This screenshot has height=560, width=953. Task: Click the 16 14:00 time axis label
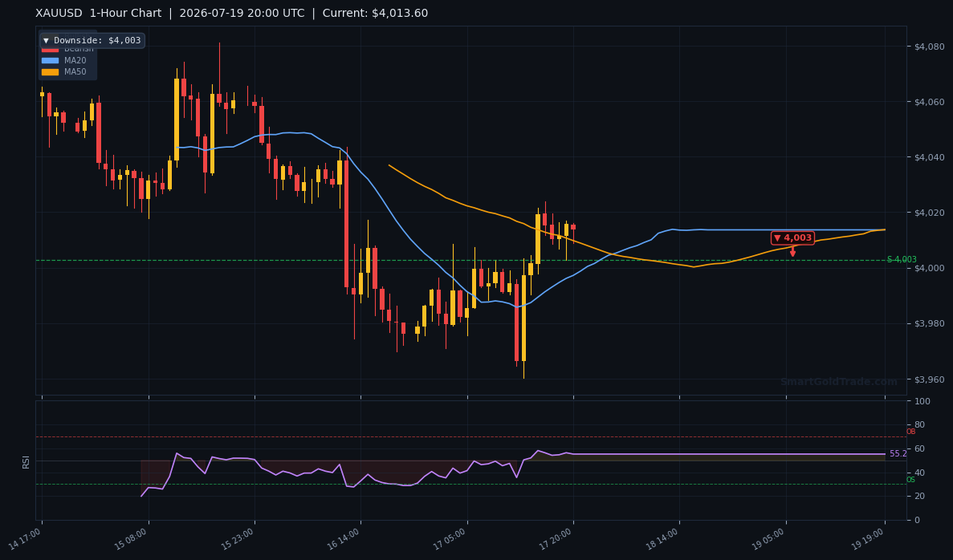pyautogui.click(x=344, y=539)
